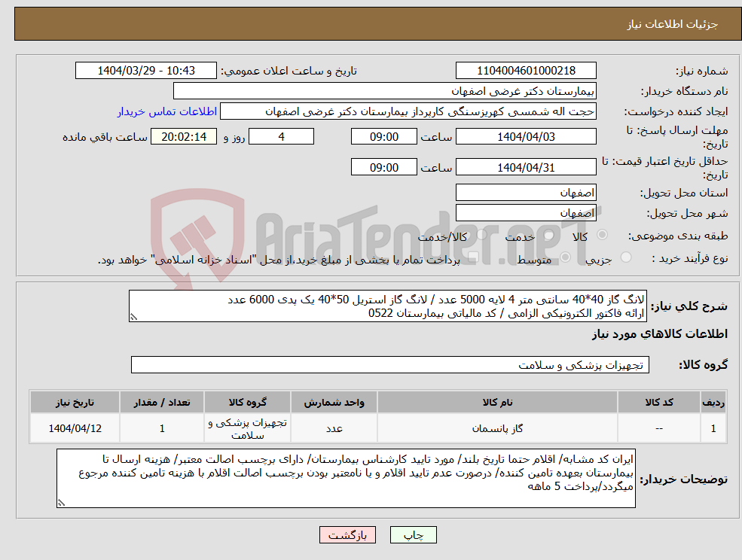Click the واحد شمارش column header

[x=334, y=403]
